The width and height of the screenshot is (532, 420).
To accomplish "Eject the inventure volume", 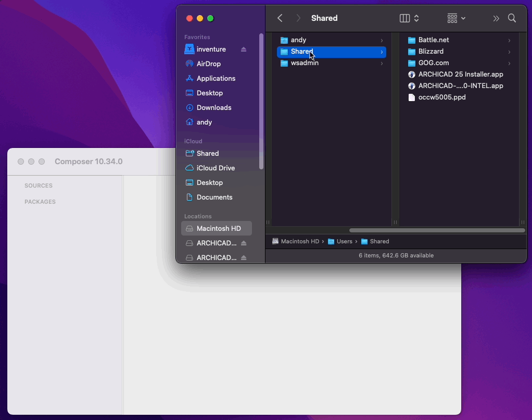I will [x=244, y=49].
